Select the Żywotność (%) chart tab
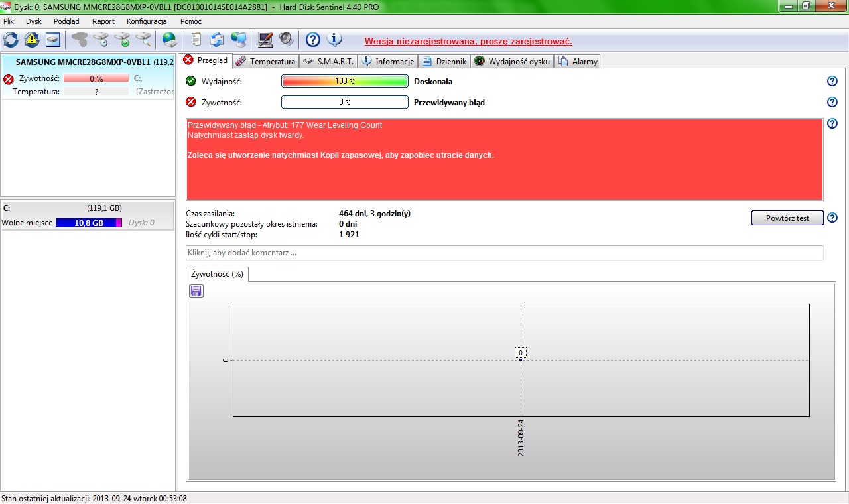This screenshot has height=504, width=849. click(x=217, y=273)
